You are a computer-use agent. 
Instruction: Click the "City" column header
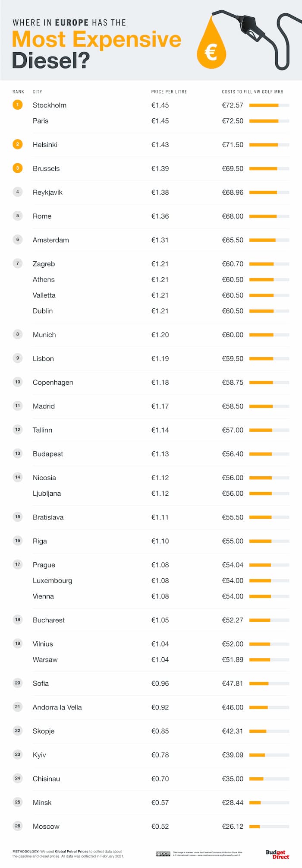pyautogui.click(x=38, y=92)
